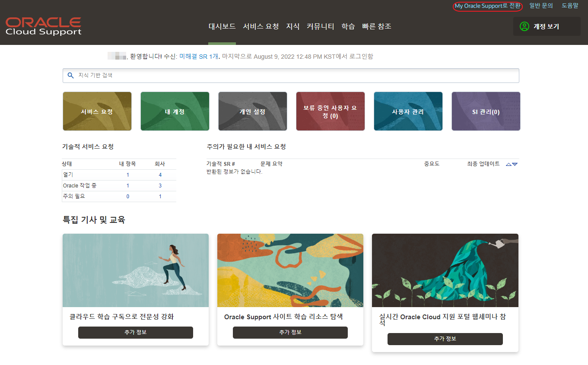Viewport: 588px width, 365px height.
Task: Open the 개인 설정 tile
Action: click(x=253, y=111)
